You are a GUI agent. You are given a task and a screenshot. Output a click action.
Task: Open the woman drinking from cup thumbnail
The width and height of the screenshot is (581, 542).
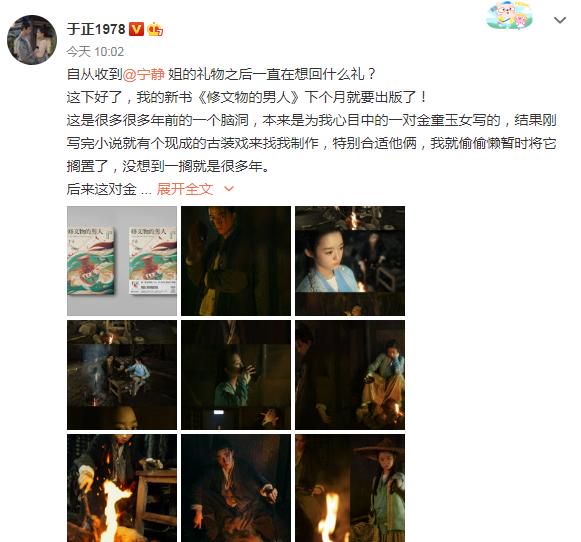[x=236, y=375]
